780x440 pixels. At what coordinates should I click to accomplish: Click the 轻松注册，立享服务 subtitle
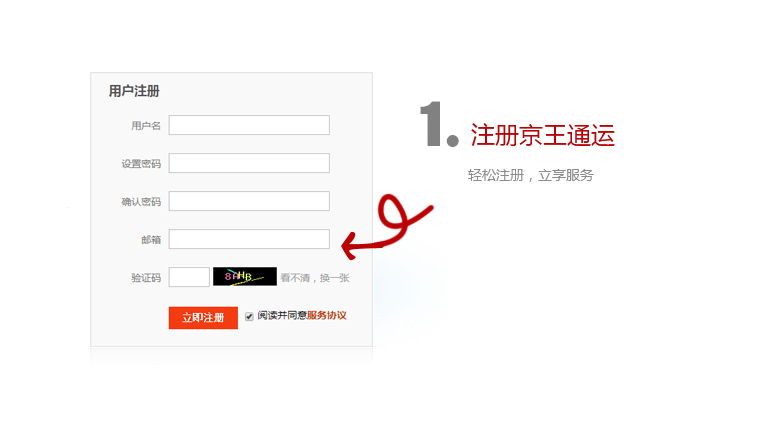click(531, 176)
